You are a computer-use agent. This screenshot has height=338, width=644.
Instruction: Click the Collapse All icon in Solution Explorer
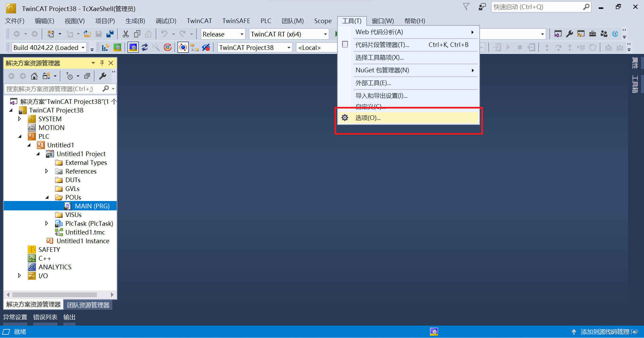(87, 76)
